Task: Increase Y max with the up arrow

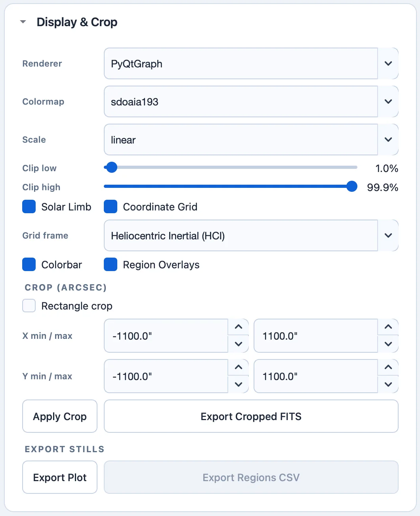Action: coord(388,368)
